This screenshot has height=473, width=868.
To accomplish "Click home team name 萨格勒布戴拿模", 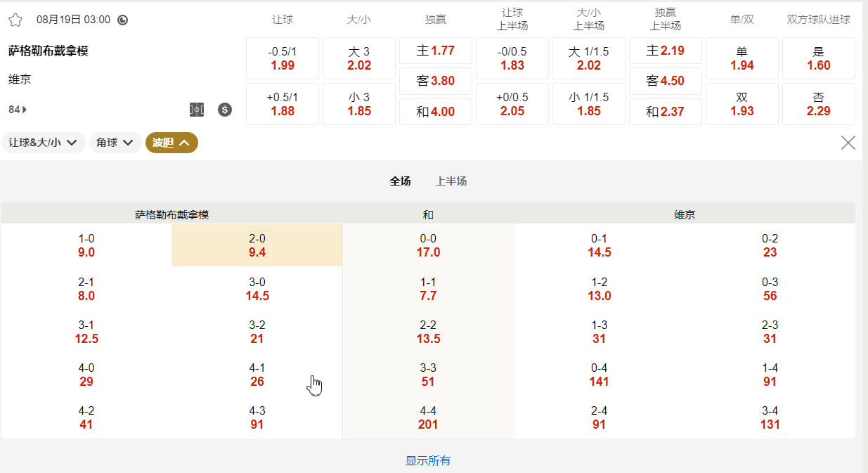I will [x=48, y=51].
